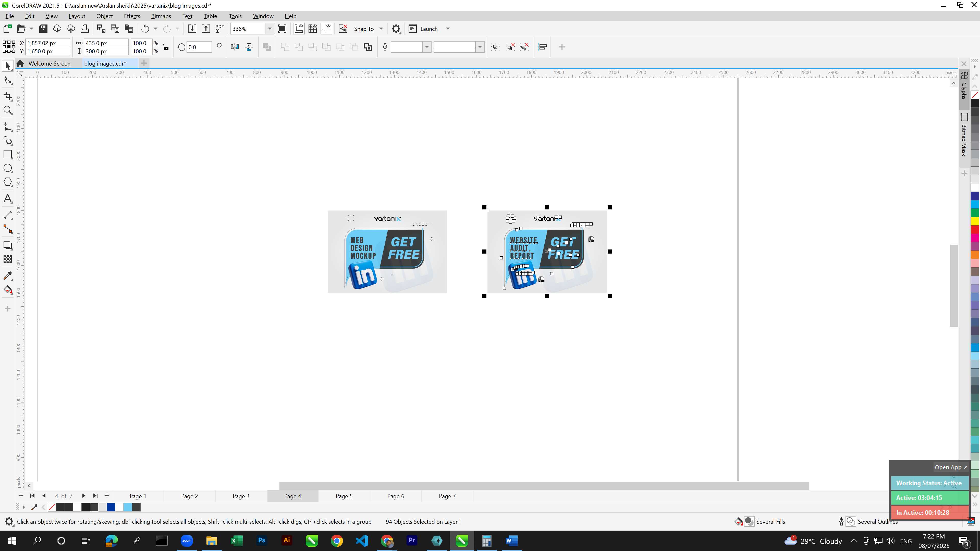The width and height of the screenshot is (980, 551).
Task: Pick the blue swatch in document palette
Action: [x=111, y=507]
